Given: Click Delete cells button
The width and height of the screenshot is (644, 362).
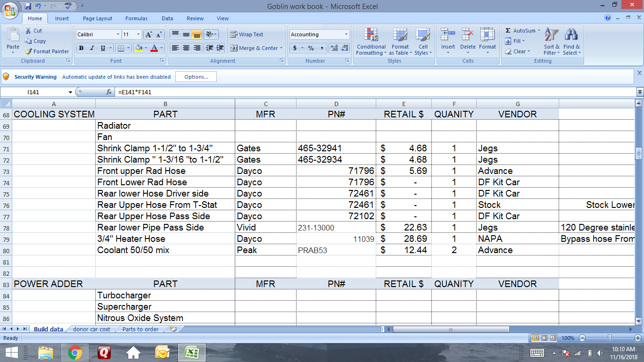Looking at the screenshot, I should click(468, 41).
